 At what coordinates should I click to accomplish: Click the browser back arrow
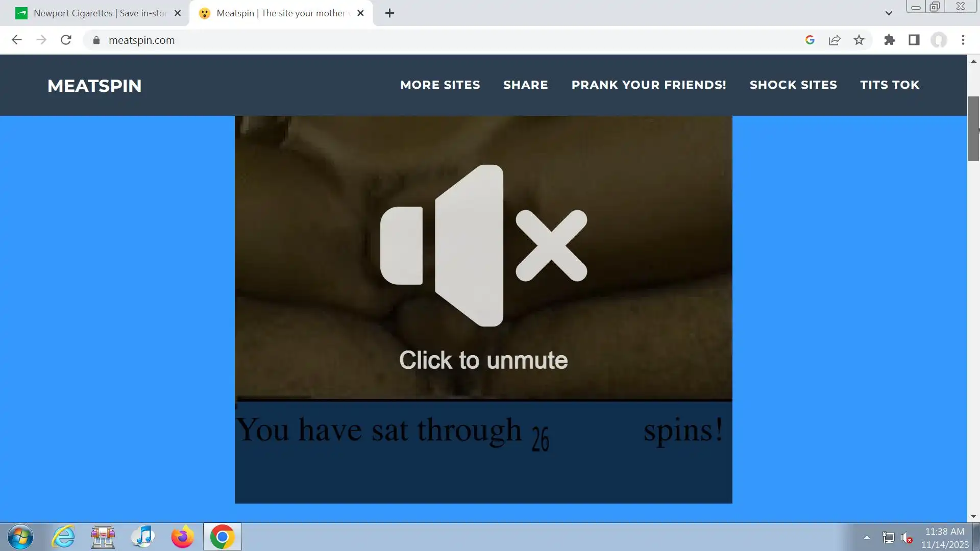[17, 40]
